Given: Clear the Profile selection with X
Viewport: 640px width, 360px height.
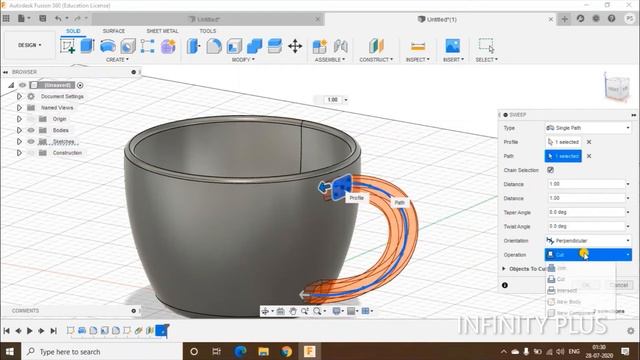Looking at the screenshot, I should click(589, 142).
